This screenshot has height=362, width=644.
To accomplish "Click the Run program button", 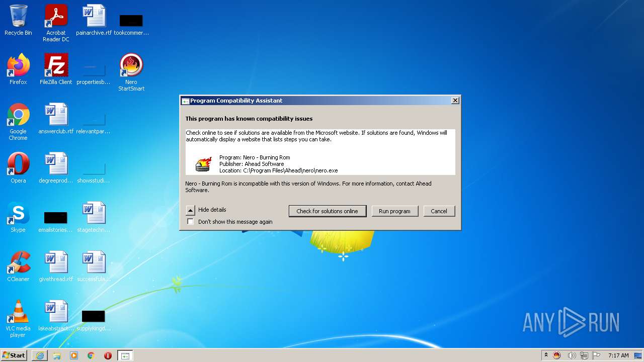I will click(x=394, y=211).
